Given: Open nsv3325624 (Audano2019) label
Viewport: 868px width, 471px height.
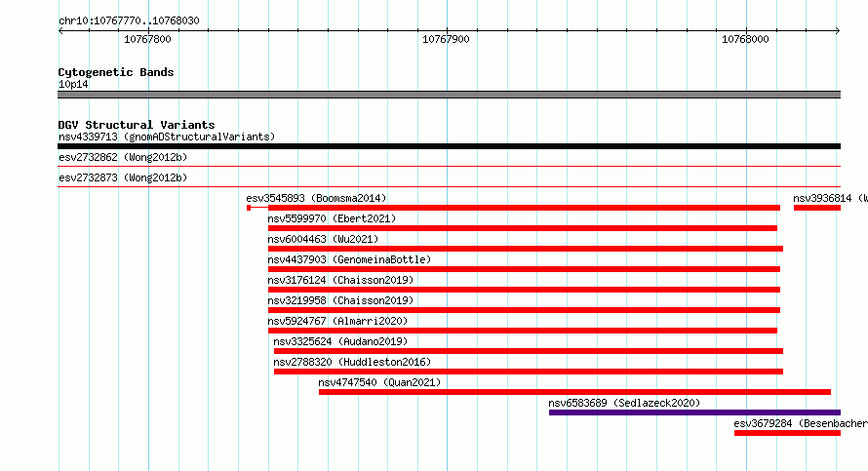Looking at the screenshot, I should tap(340, 341).
